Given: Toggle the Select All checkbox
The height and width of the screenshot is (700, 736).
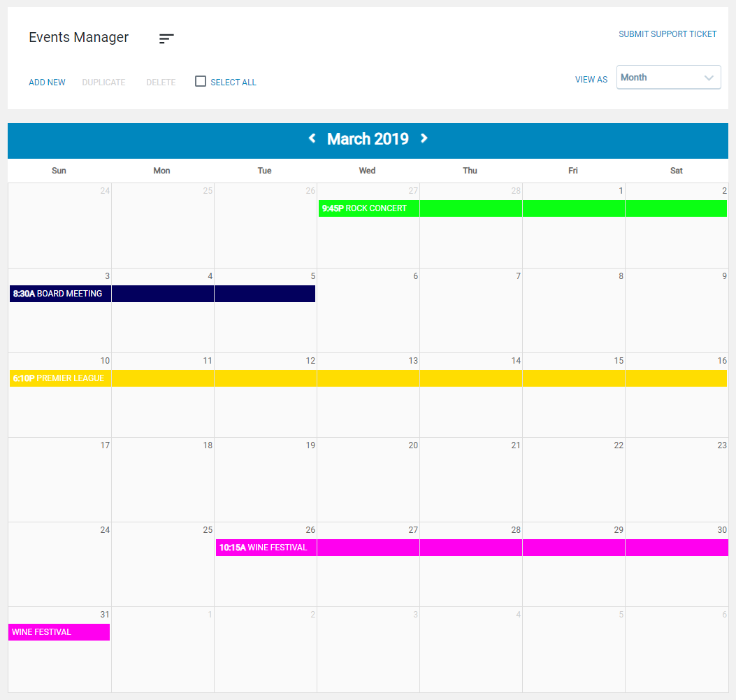Looking at the screenshot, I should pyautogui.click(x=201, y=81).
